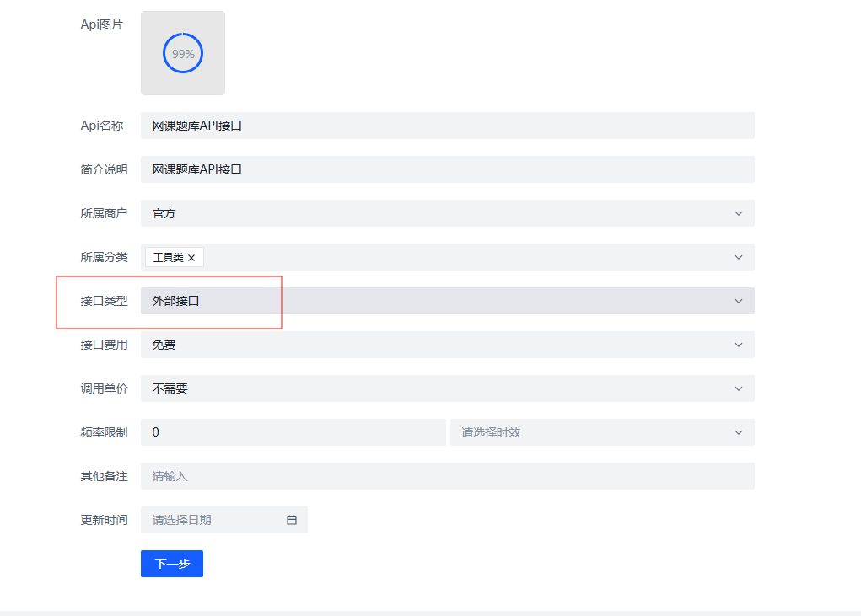
Task: Open the 所属分类 multi-select dropdown
Action: tap(448, 257)
